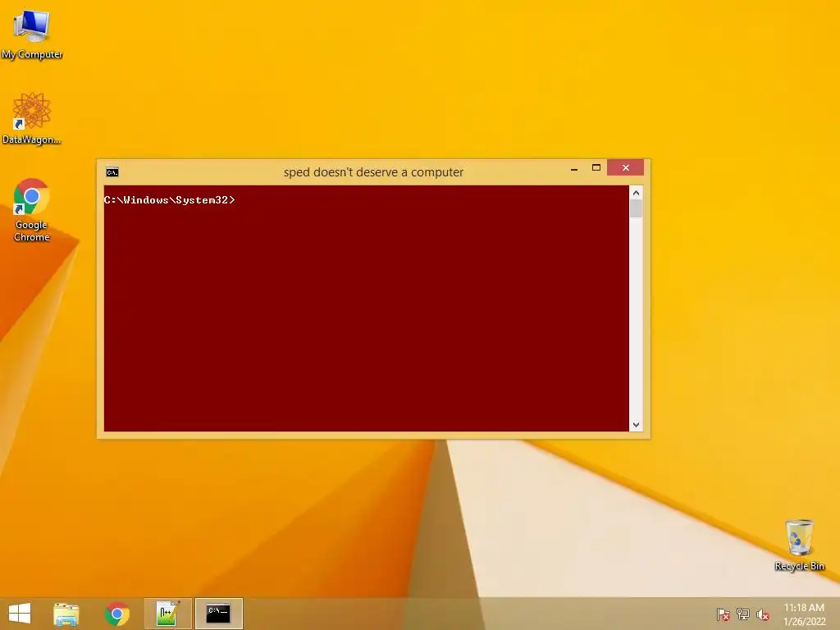Select the Recycle Bin icon
The height and width of the screenshot is (630, 840).
point(799,545)
